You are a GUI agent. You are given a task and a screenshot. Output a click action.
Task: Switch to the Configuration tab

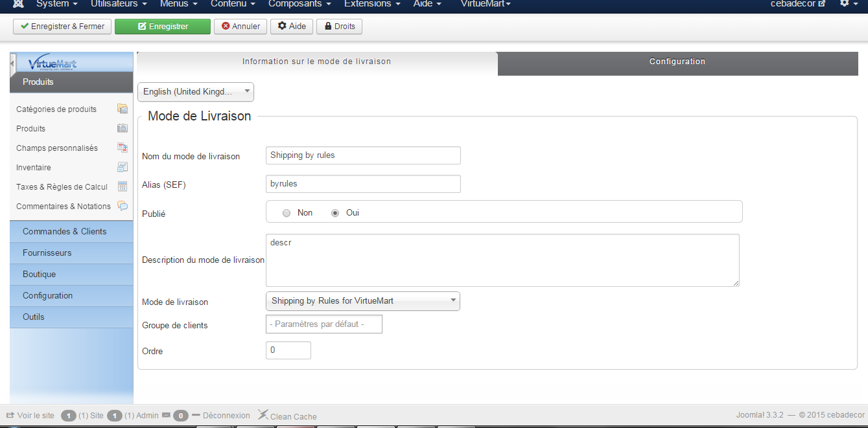677,62
